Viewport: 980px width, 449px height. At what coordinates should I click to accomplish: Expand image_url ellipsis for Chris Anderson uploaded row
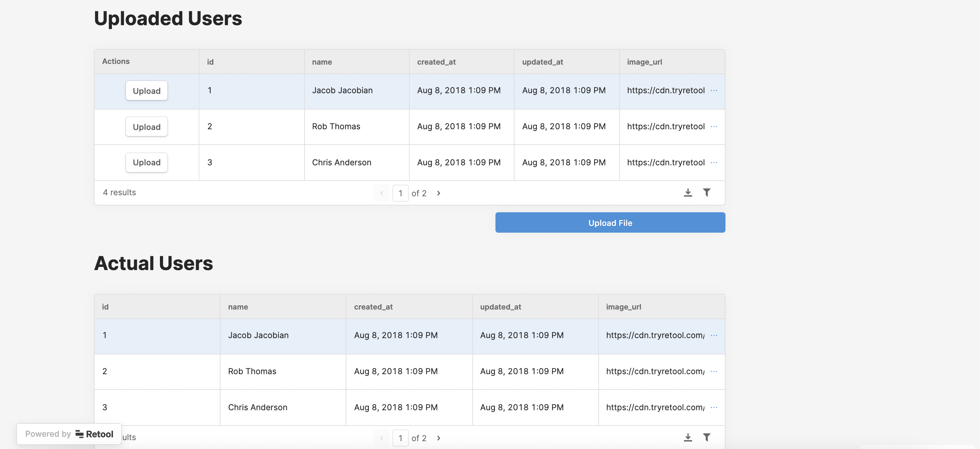pyautogui.click(x=714, y=163)
